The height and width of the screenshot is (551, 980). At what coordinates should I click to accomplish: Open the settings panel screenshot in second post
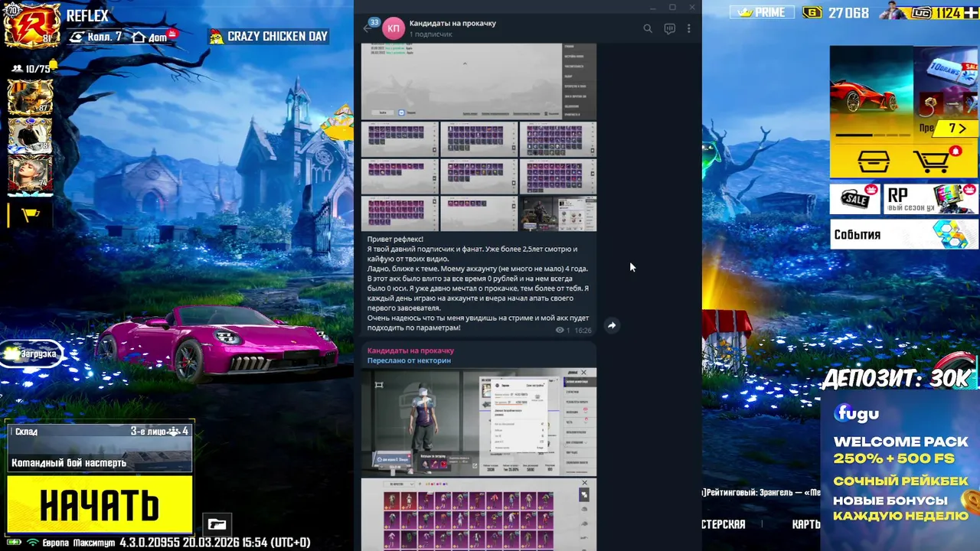coord(539,422)
